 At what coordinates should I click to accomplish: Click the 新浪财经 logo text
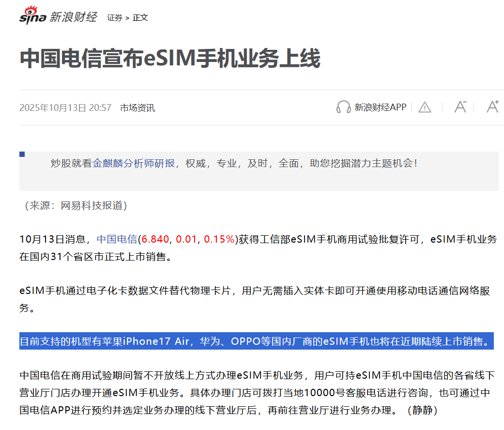click(73, 17)
